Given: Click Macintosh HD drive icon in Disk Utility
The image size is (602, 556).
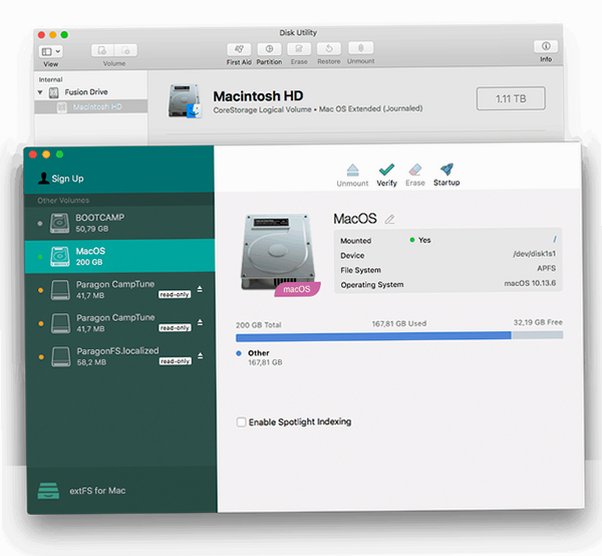Looking at the screenshot, I should pyautogui.click(x=184, y=101).
